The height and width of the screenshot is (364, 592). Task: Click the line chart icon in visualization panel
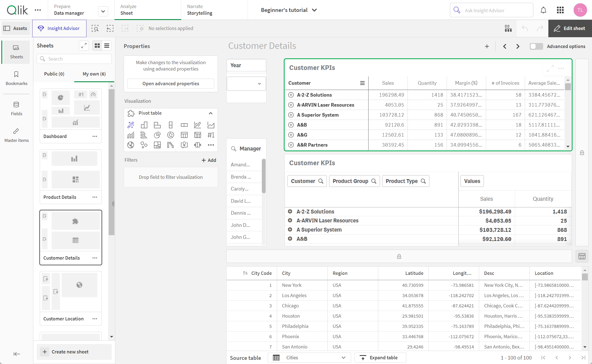[x=196, y=125]
